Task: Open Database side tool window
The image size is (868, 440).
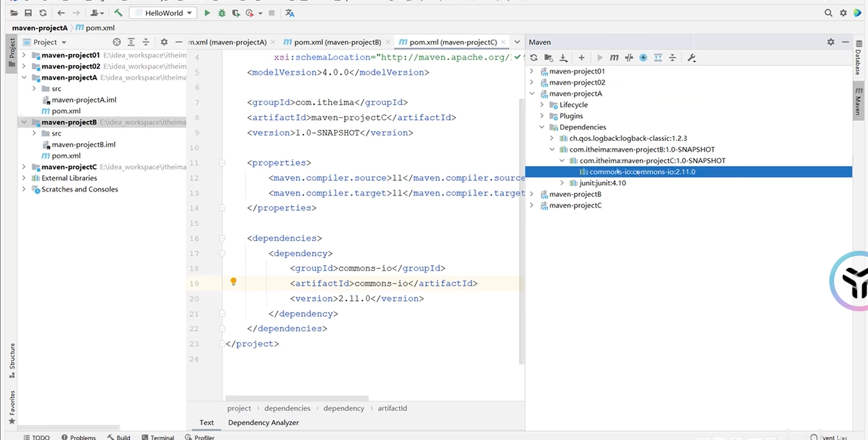Action: point(858,59)
